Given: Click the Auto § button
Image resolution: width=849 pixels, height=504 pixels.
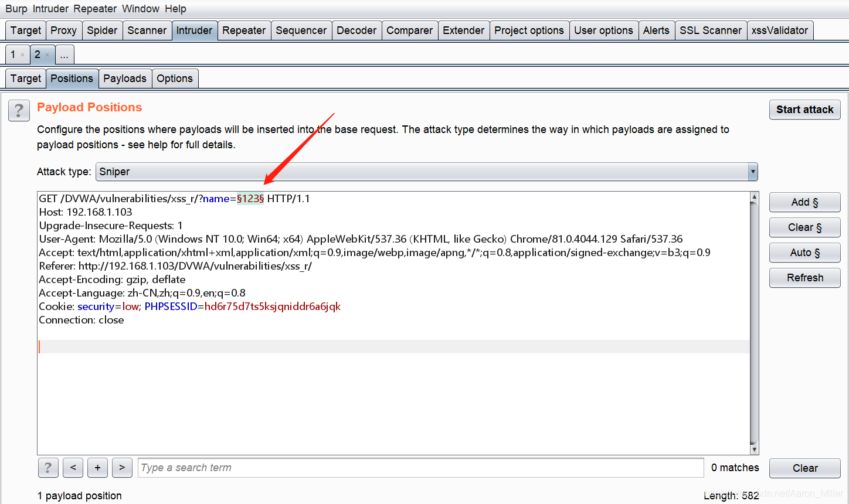Looking at the screenshot, I should coord(805,253).
